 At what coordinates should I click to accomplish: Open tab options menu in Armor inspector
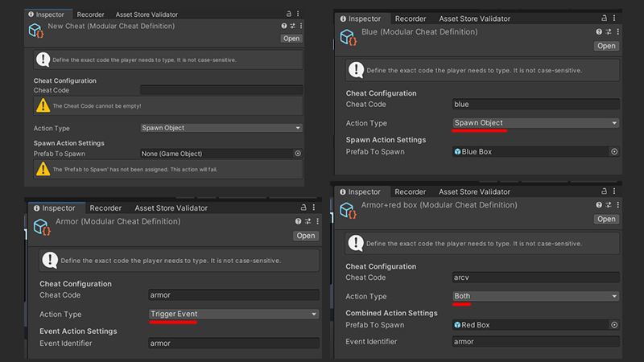click(x=314, y=208)
